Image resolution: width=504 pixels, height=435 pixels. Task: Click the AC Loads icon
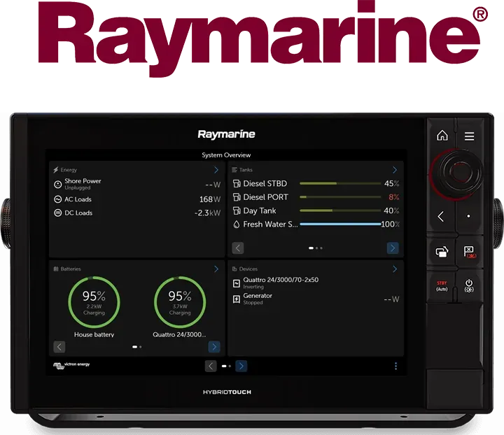click(x=57, y=199)
